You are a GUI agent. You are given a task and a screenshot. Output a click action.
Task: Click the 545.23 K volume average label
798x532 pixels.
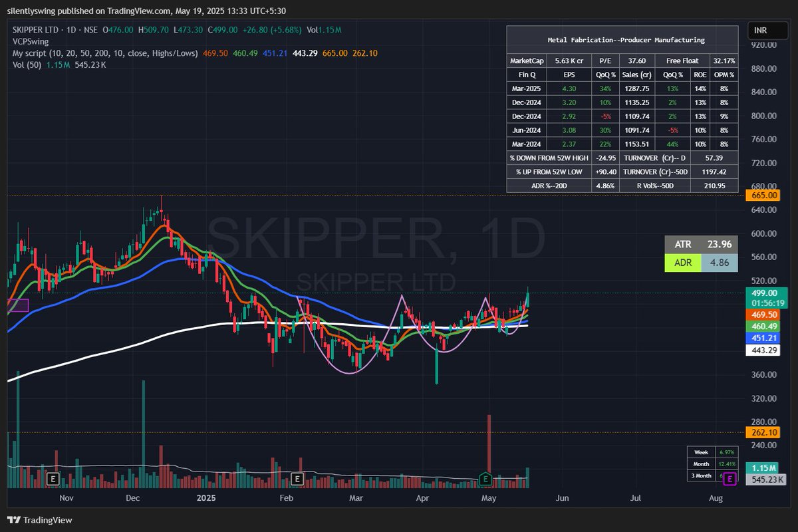click(x=767, y=479)
